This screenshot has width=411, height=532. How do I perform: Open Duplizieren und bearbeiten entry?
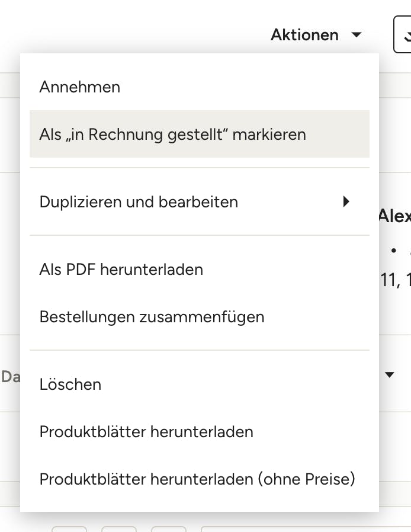[200, 201]
